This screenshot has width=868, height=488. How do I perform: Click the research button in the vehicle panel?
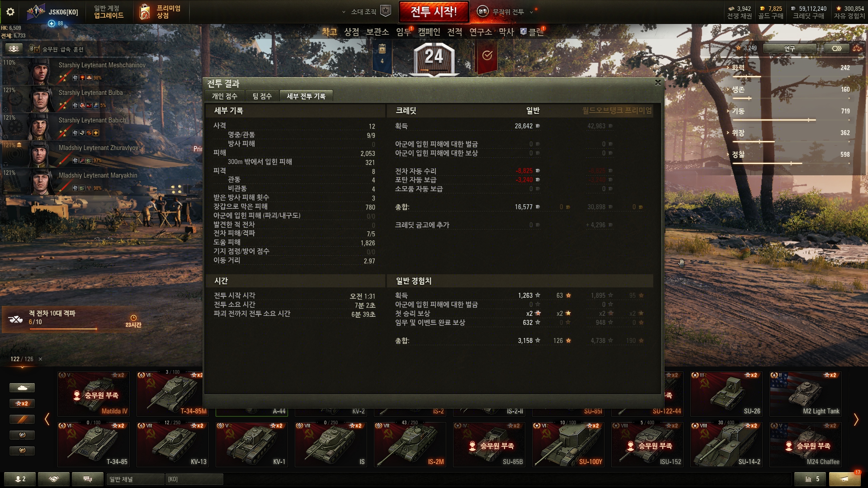(789, 48)
